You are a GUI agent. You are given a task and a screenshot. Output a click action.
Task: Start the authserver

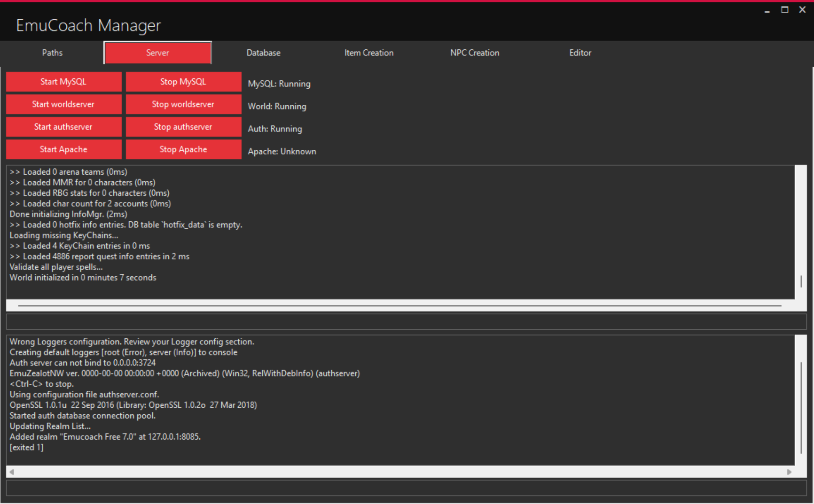[x=63, y=126]
